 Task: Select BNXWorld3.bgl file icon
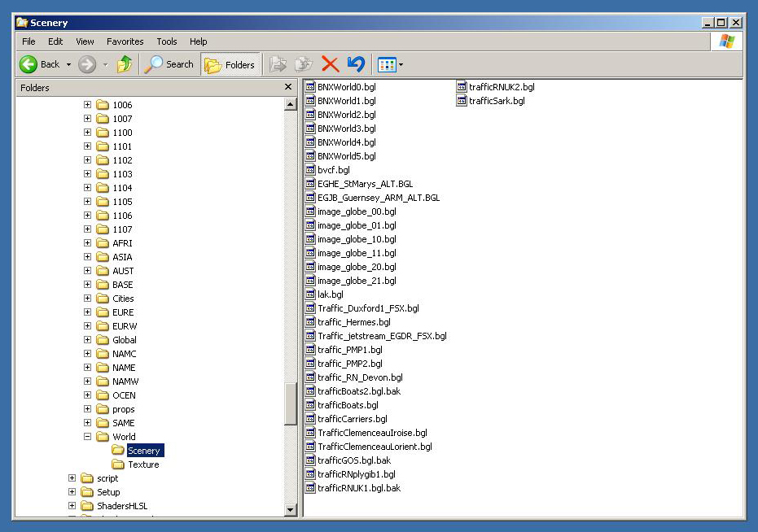[311, 129]
